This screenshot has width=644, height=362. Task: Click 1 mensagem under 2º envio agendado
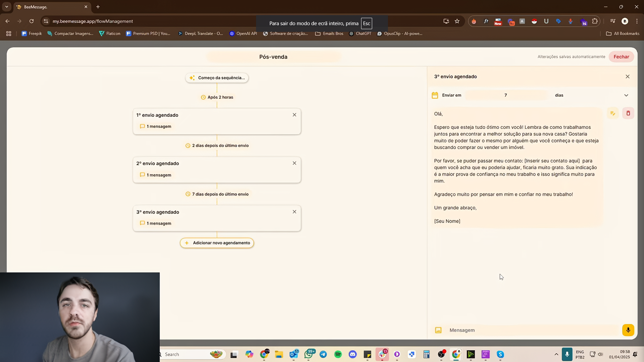156,175
